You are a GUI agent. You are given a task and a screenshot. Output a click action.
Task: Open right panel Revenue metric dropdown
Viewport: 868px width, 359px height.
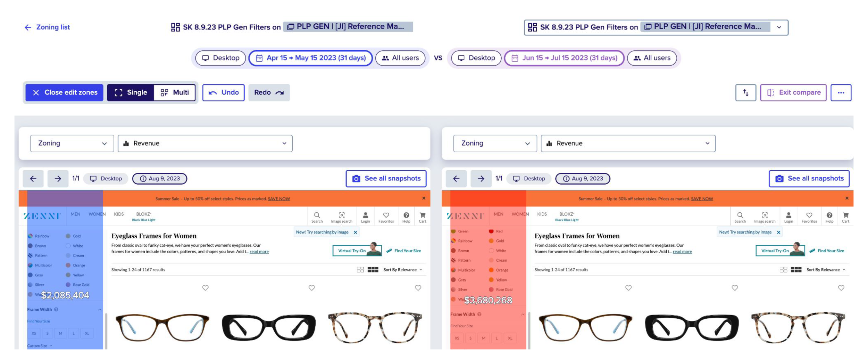coord(628,143)
